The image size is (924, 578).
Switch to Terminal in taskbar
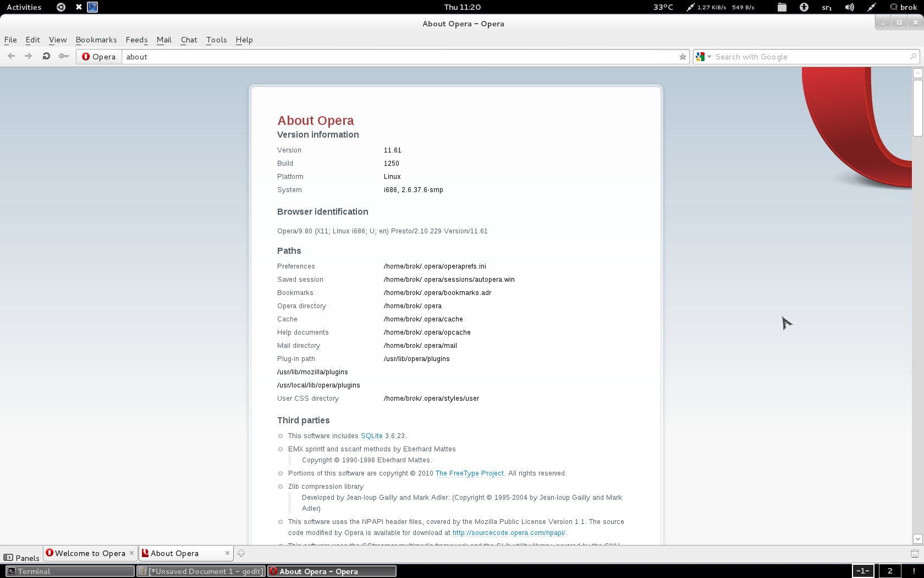click(70, 571)
